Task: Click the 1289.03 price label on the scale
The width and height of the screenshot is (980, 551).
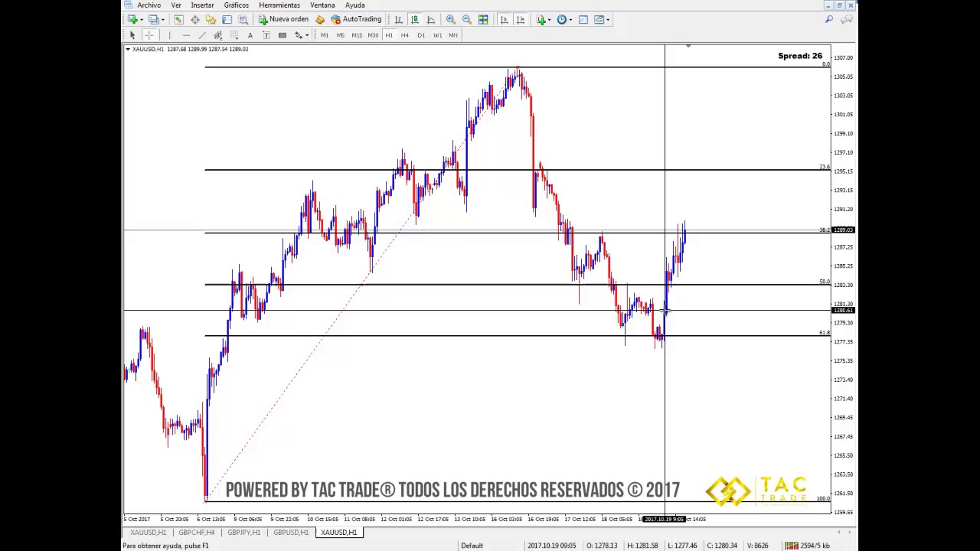Action: pyautogui.click(x=843, y=230)
